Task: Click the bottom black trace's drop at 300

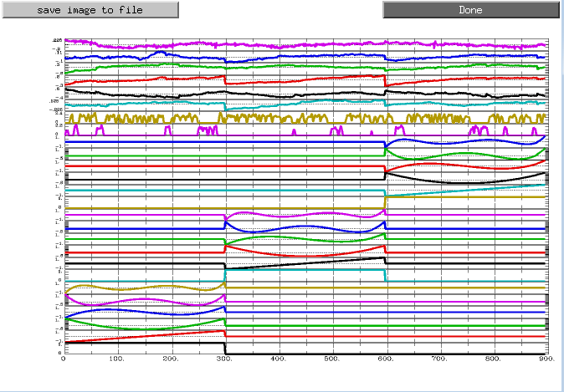Action: point(225,349)
